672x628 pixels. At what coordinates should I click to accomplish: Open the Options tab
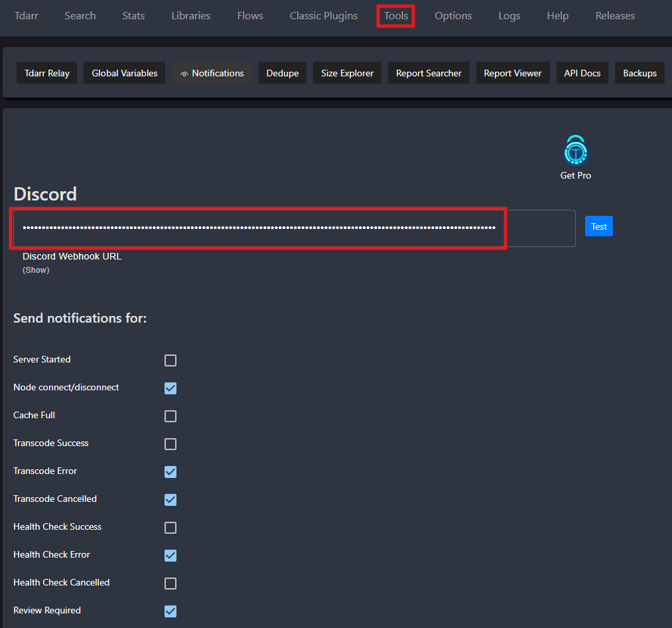coord(453,16)
